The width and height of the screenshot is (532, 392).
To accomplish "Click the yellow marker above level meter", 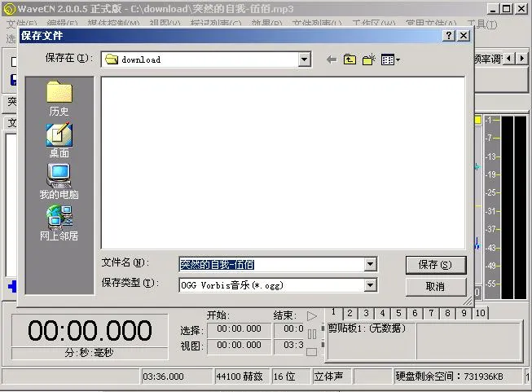I will (x=477, y=120).
